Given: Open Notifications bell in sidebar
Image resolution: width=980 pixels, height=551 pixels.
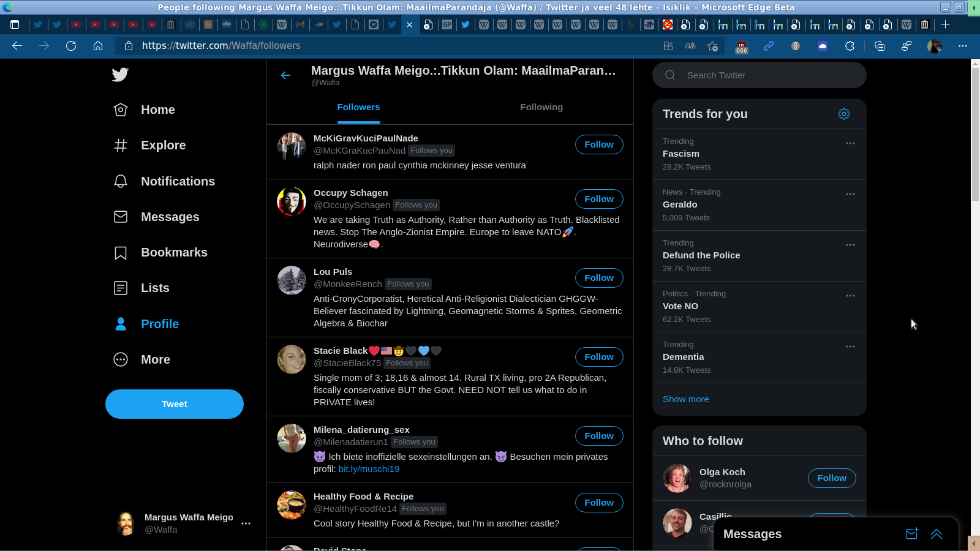Looking at the screenshot, I should pos(121,181).
